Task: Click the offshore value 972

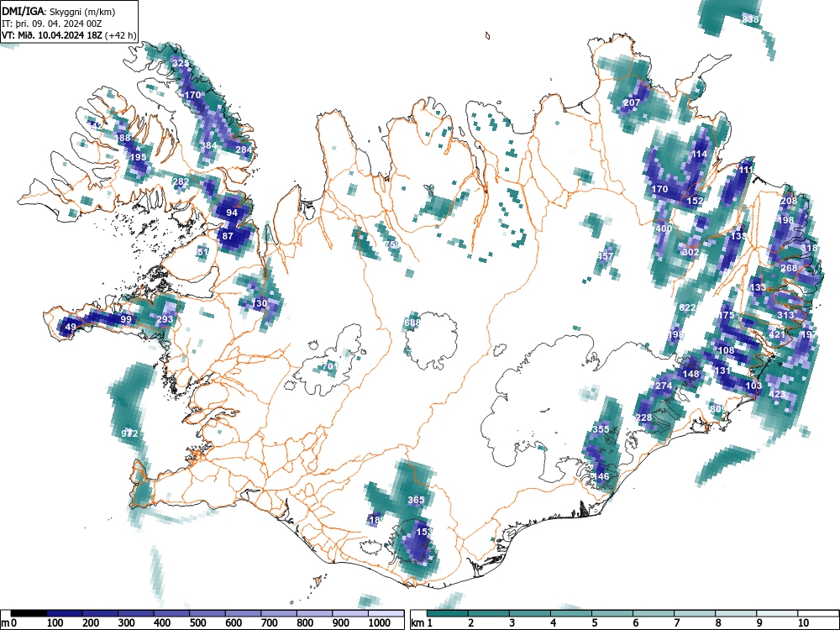Action: (129, 433)
